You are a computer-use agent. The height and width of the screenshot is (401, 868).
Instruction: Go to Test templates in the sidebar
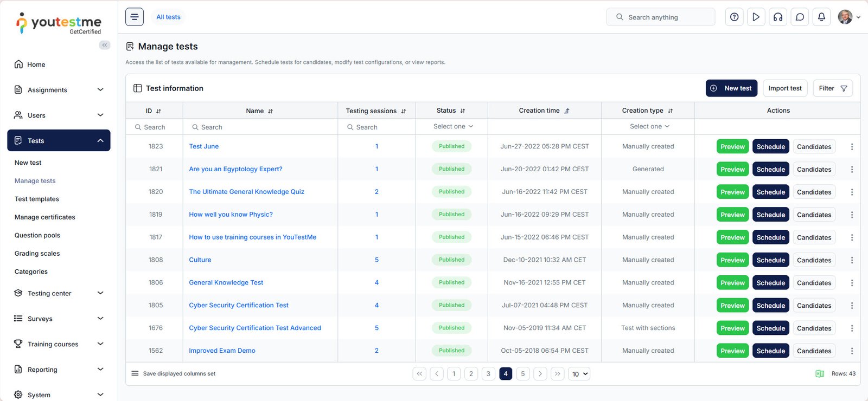[x=37, y=199]
